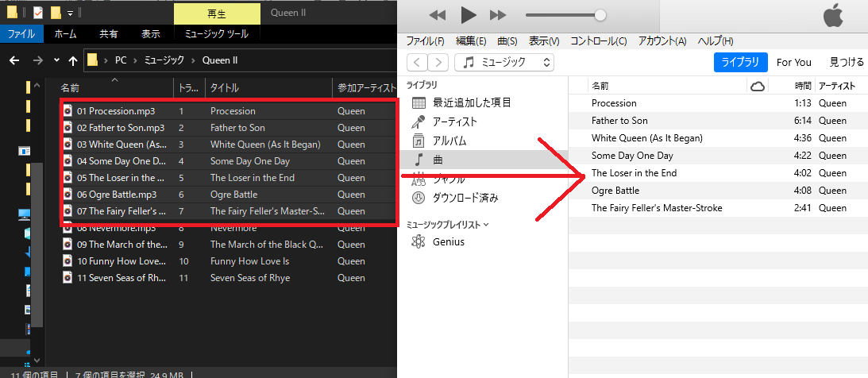Viewport: 868px width, 378px height.
Task: Click the iTunes rewind button
Action: pos(438,16)
